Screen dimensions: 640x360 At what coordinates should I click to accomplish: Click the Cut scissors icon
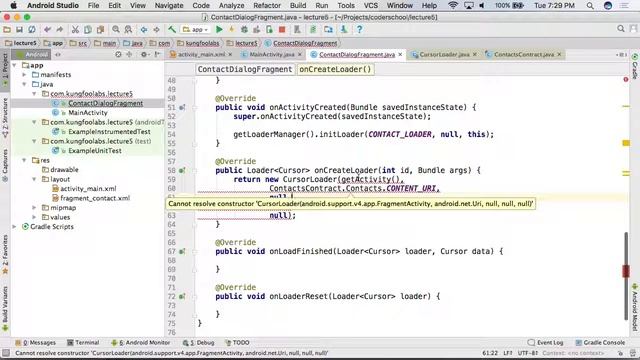click(75, 29)
